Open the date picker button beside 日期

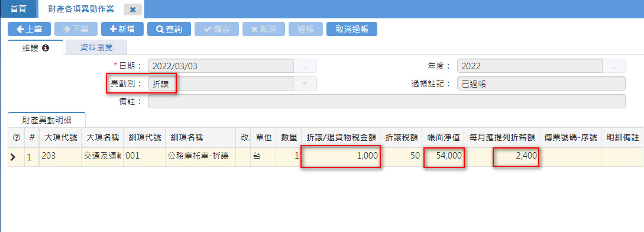pyautogui.click(x=305, y=66)
